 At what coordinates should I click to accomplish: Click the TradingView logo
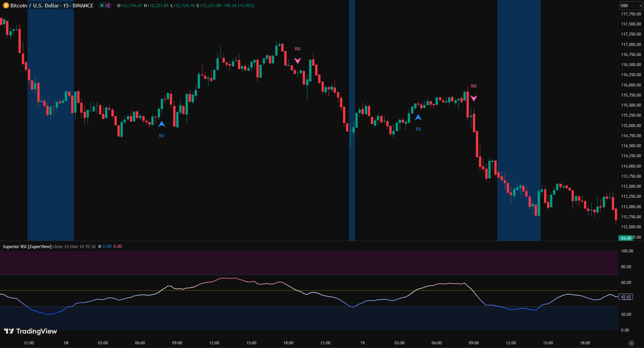point(31,331)
